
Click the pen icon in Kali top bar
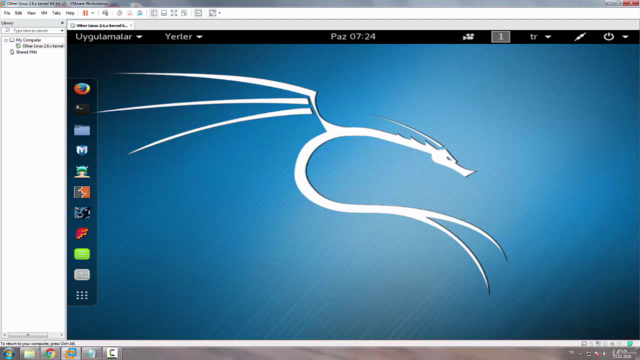(x=580, y=37)
